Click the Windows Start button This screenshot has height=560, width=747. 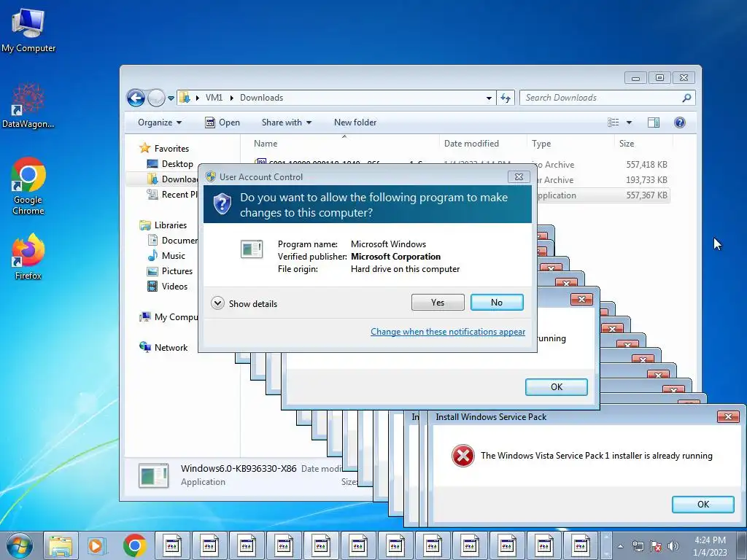[20, 545]
